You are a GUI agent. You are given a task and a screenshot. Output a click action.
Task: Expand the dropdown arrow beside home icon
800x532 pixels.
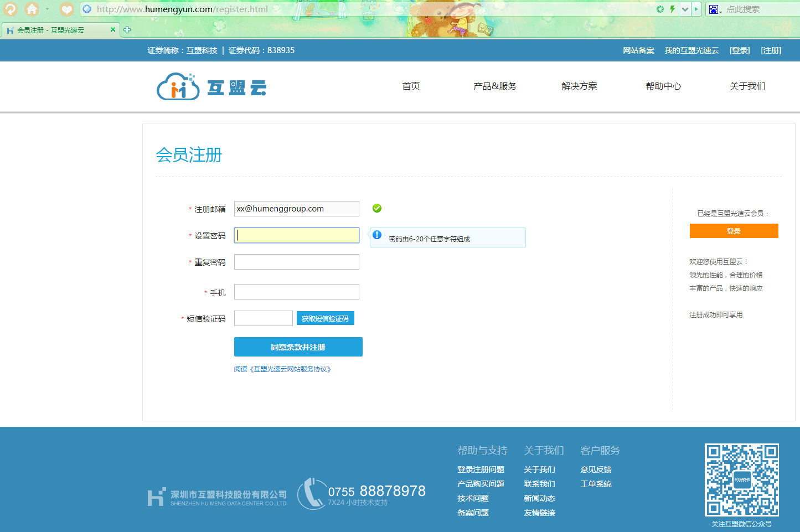coord(47,9)
